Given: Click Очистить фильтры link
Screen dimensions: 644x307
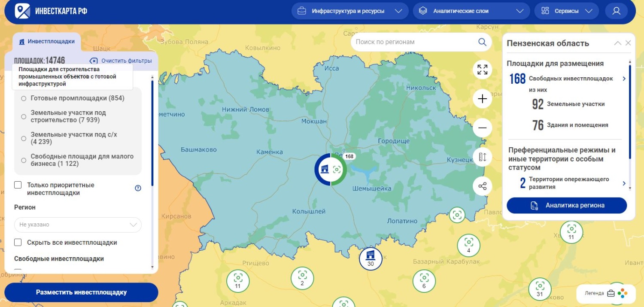Looking at the screenshot, I should (x=127, y=61).
